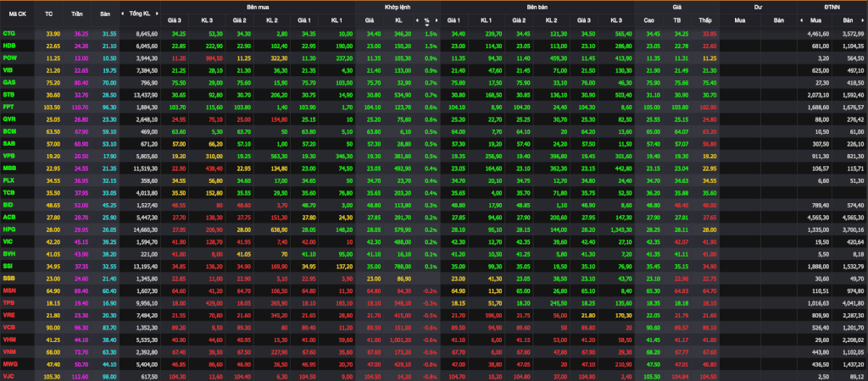This screenshot has height=381, width=868.
Task: Sort the table by the % column
Action: pyautogui.click(x=427, y=21)
